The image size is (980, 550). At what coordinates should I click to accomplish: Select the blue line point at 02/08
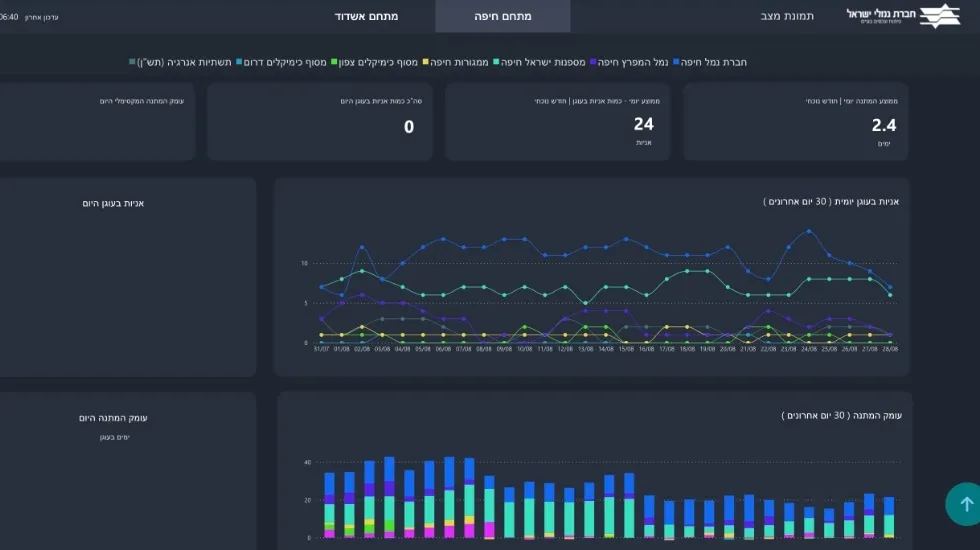click(362, 248)
